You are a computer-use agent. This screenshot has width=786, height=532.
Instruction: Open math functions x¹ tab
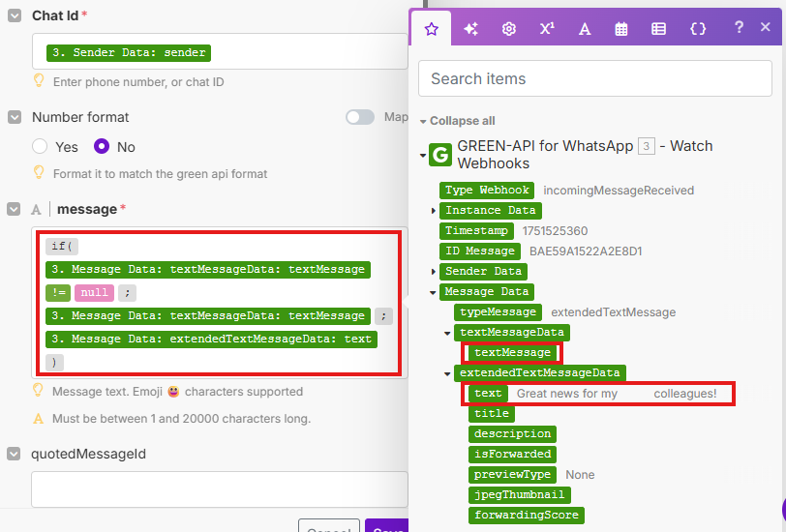547,29
